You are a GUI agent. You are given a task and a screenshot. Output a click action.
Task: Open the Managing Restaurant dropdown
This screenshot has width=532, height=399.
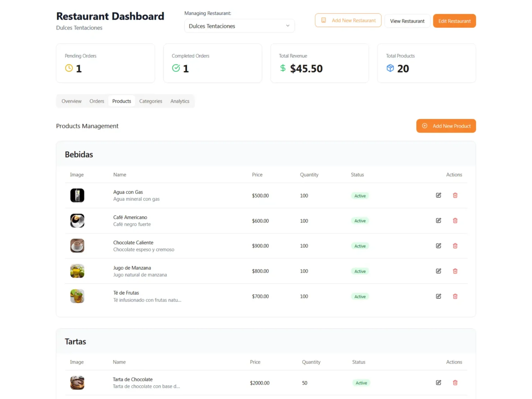click(239, 26)
